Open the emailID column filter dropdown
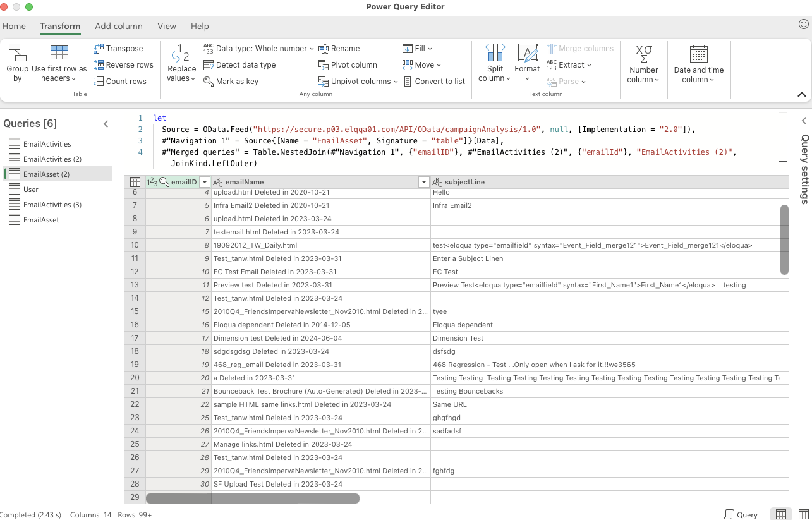812x520 pixels. (204, 182)
